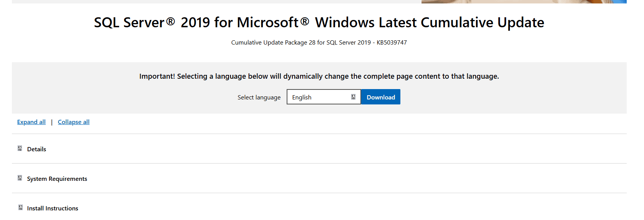The image size is (644, 220).
Task: Click the Select language label
Action: (x=259, y=98)
